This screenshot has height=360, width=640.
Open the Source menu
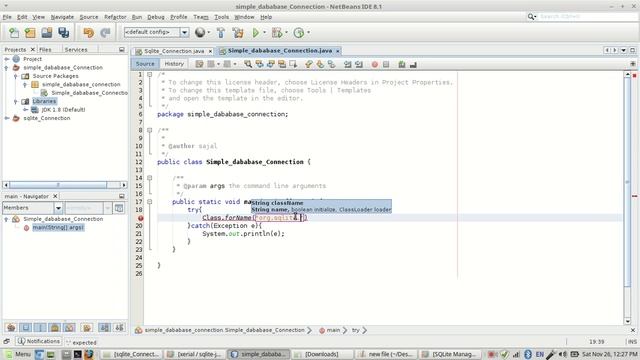coord(89,17)
